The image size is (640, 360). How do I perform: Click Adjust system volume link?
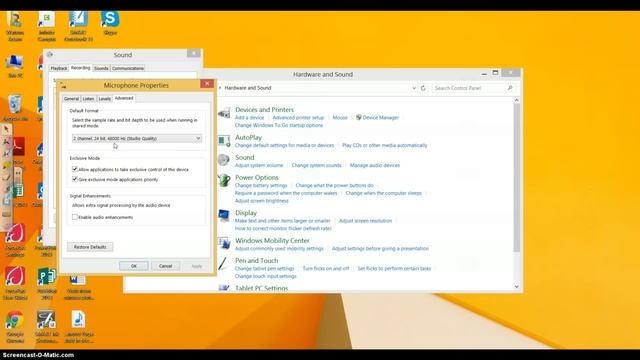click(259, 165)
